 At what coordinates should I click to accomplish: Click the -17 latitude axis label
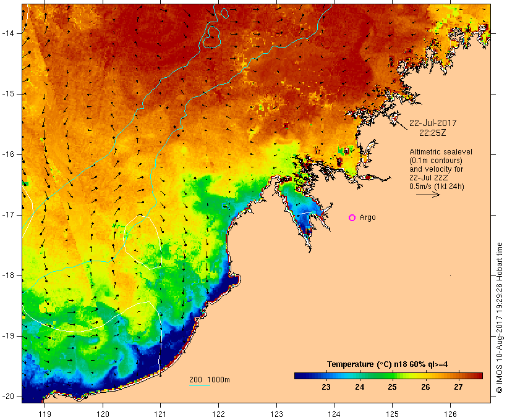[x=8, y=215]
